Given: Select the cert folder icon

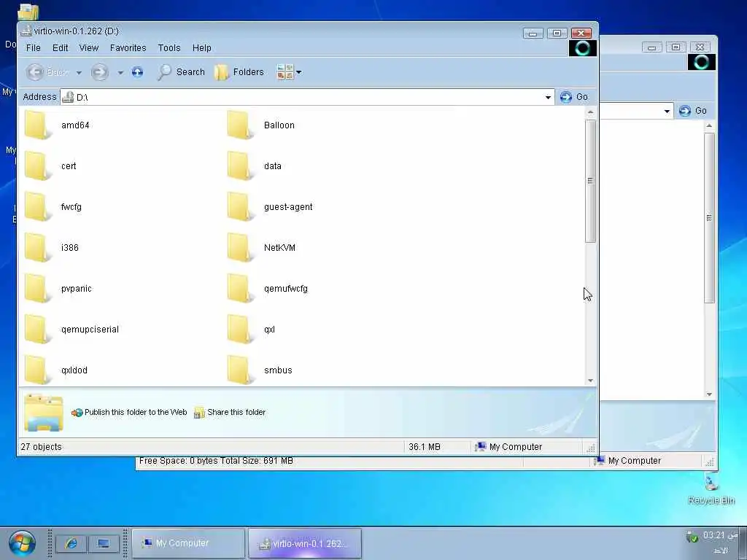Looking at the screenshot, I should 37,166.
